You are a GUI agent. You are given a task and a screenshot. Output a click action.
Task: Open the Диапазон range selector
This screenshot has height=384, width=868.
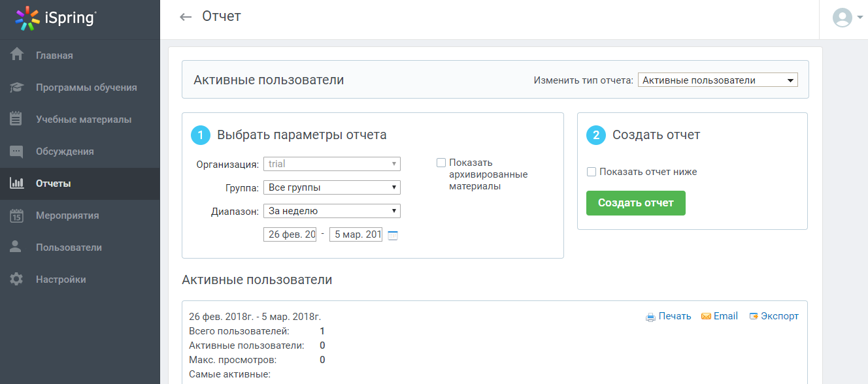331,210
